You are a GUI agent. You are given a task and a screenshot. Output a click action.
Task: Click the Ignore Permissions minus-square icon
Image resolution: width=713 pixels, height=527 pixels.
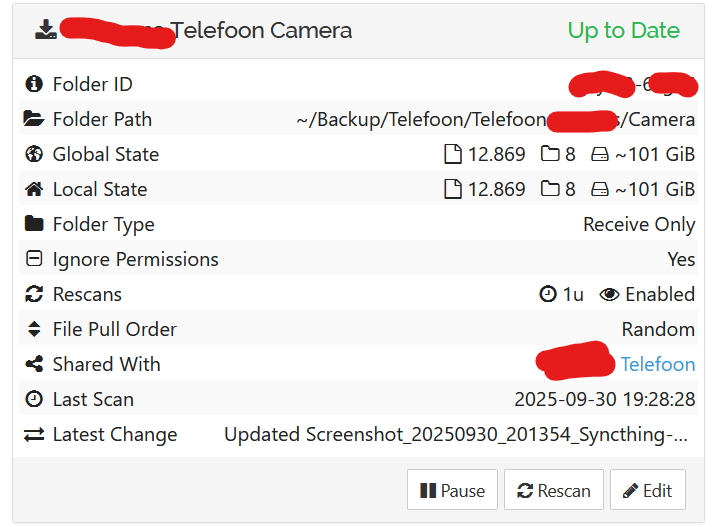(x=34, y=259)
